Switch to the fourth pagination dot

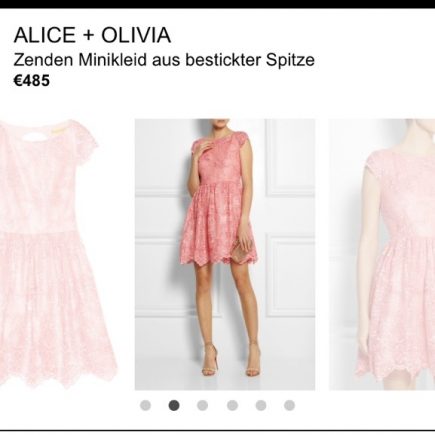tap(232, 405)
